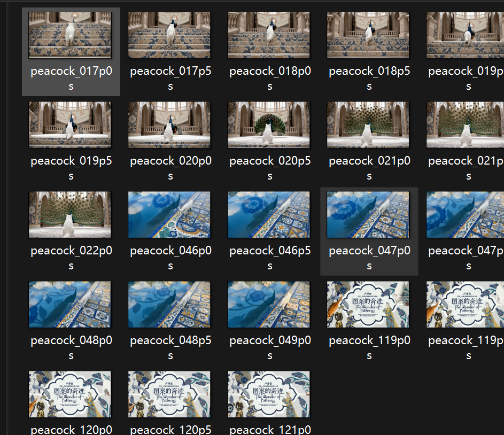Open the peacock_017p5s image thumbnail
The image size is (504, 435).
coord(169,35)
